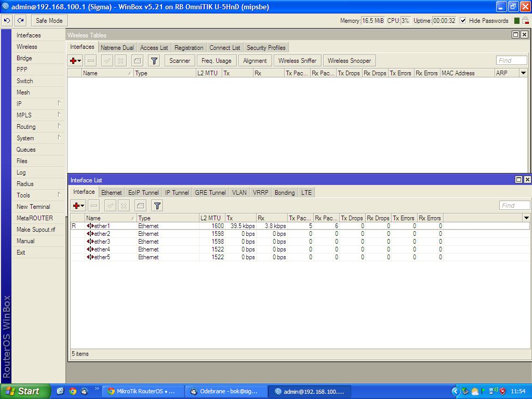532x399 pixels.
Task: Open the ARP column dropdown arrow
Action: (x=523, y=73)
